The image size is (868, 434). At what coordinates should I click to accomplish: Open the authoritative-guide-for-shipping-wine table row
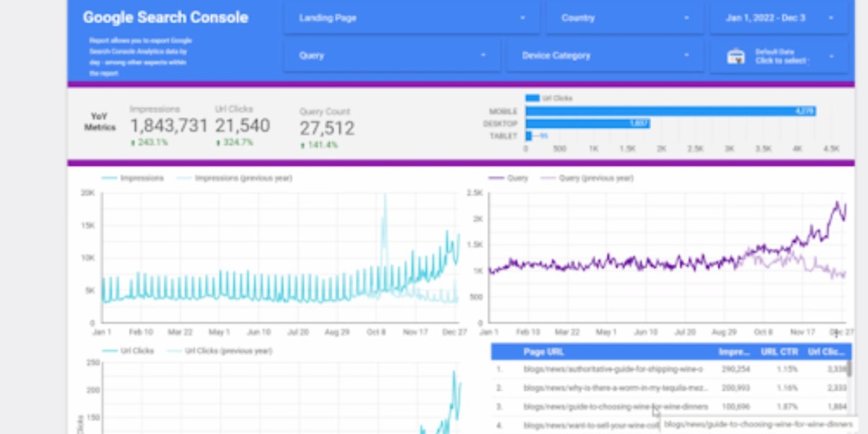(x=670, y=369)
